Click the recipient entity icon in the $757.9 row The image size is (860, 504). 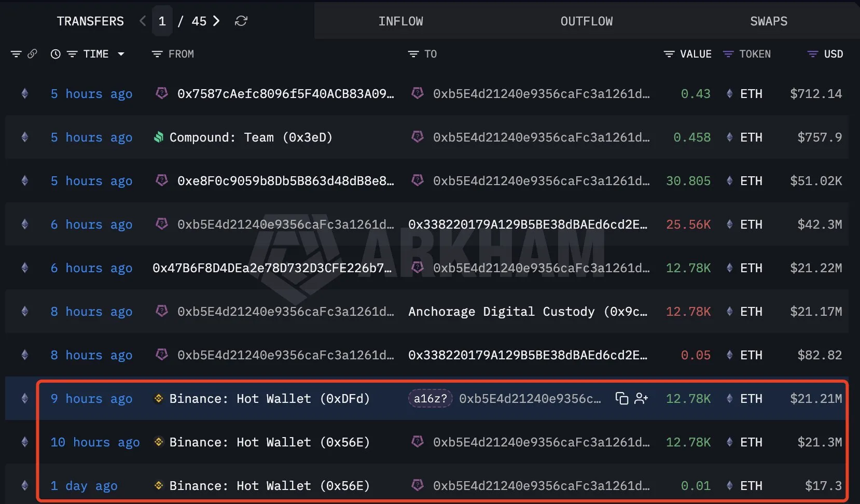point(417,137)
